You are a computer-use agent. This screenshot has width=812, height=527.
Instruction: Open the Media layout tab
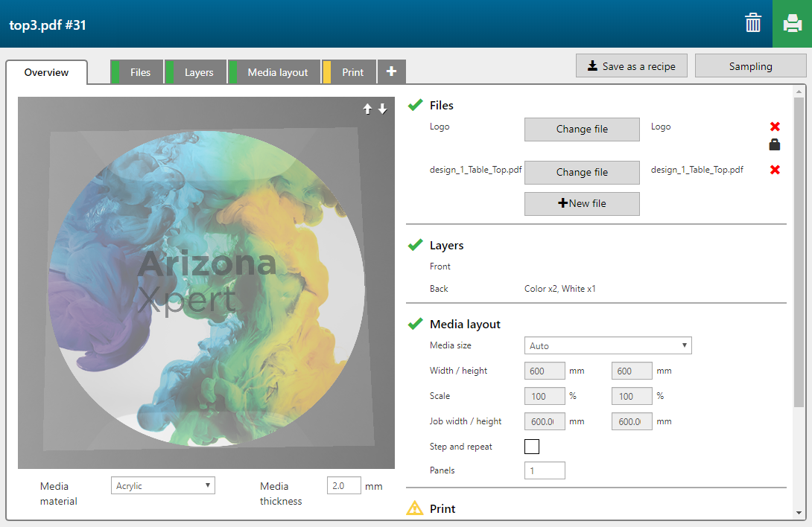coord(274,72)
